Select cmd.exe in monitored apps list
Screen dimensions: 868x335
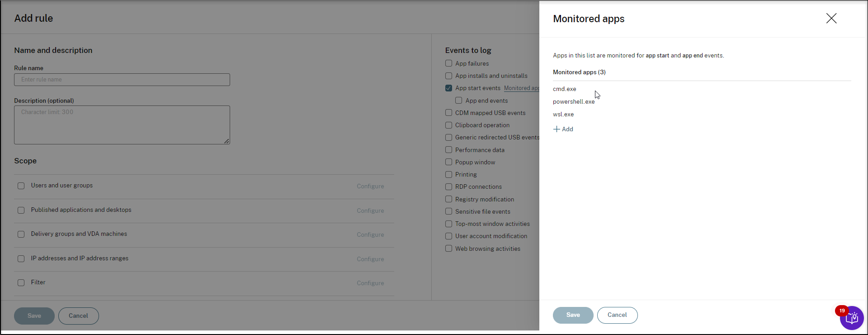565,89
